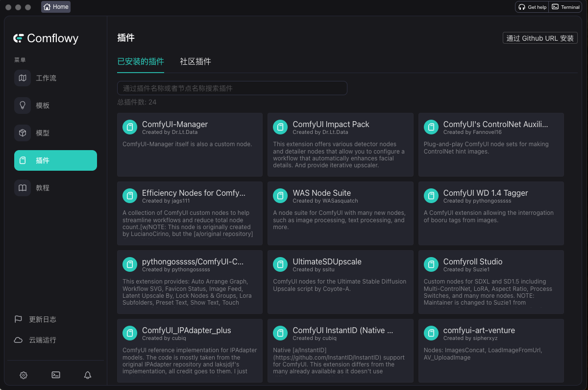Image resolution: width=588 pixels, height=390 pixels.
Task: Click the Comflowy logo icon
Action: (x=19, y=38)
